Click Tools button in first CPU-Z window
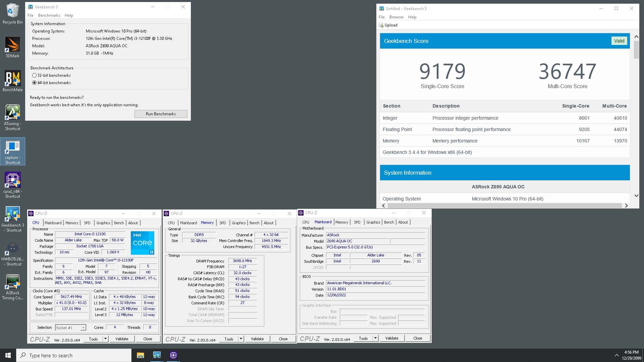The height and width of the screenshot is (362, 644). 93,339
